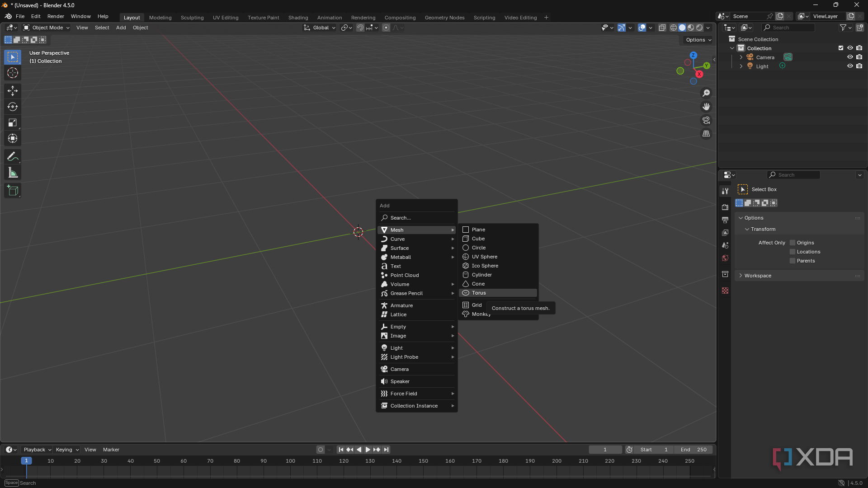This screenshot has width=868, height=488.
Task: Choose Torus from Mesh submenu
Action: [x=498, y=293]
